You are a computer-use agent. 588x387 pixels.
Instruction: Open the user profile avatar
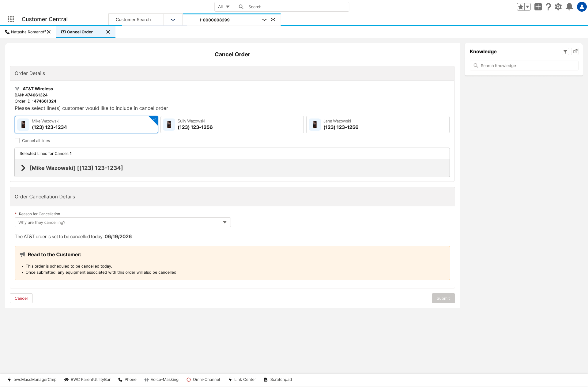coord(582,7)
